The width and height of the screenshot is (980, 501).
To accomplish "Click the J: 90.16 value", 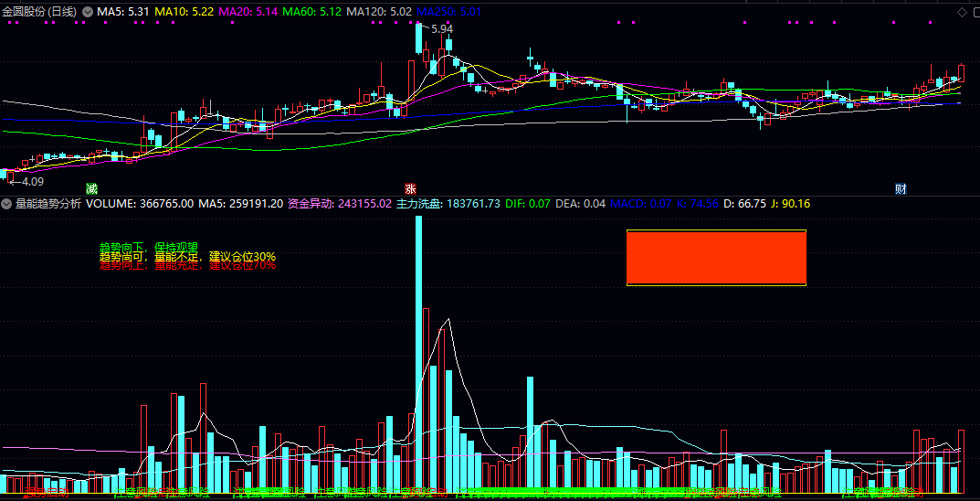I will click(x=791, y=203).
